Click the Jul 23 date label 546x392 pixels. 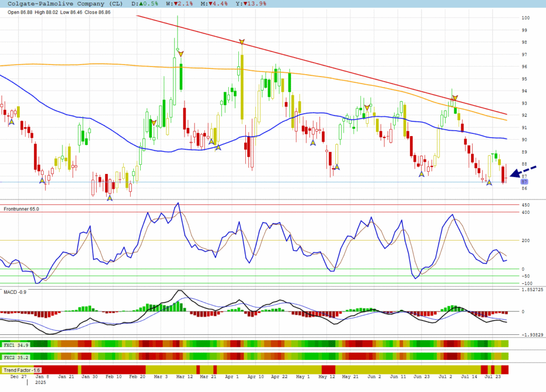tap(493, 377)
